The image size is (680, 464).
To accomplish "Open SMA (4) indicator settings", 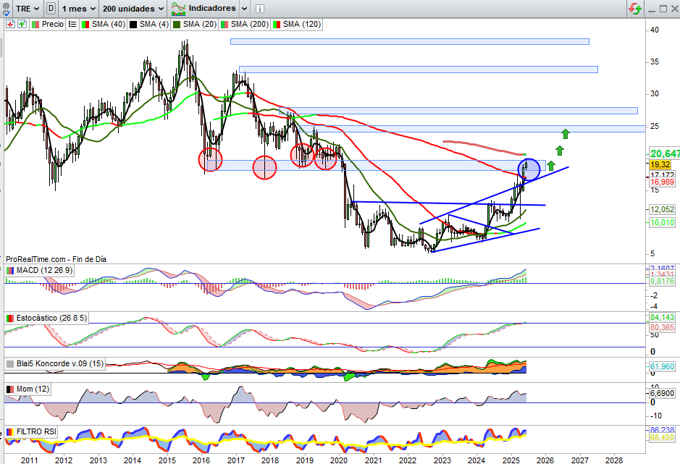I will point(154,24).
